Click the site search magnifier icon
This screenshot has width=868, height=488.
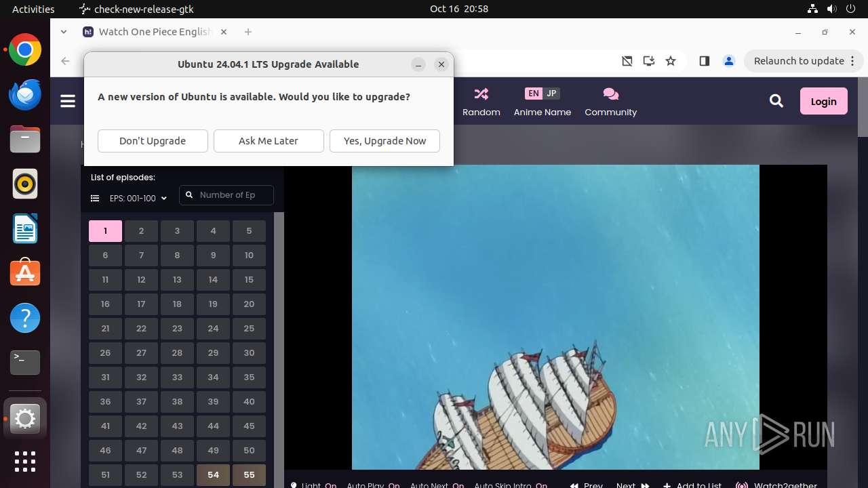coord(776,101)
